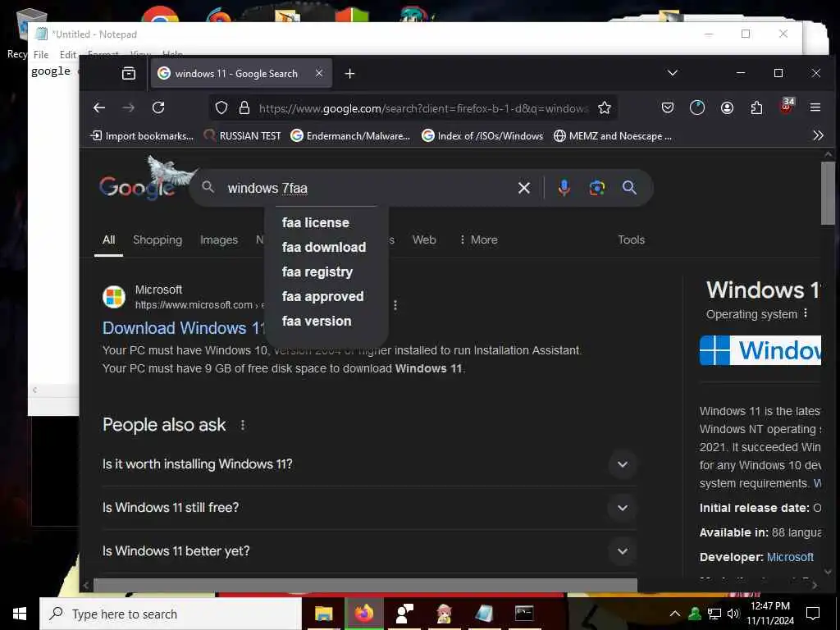Go back to the previous page in Firefox
Viewport: 840px width, 630px height.
click(99, 107)
